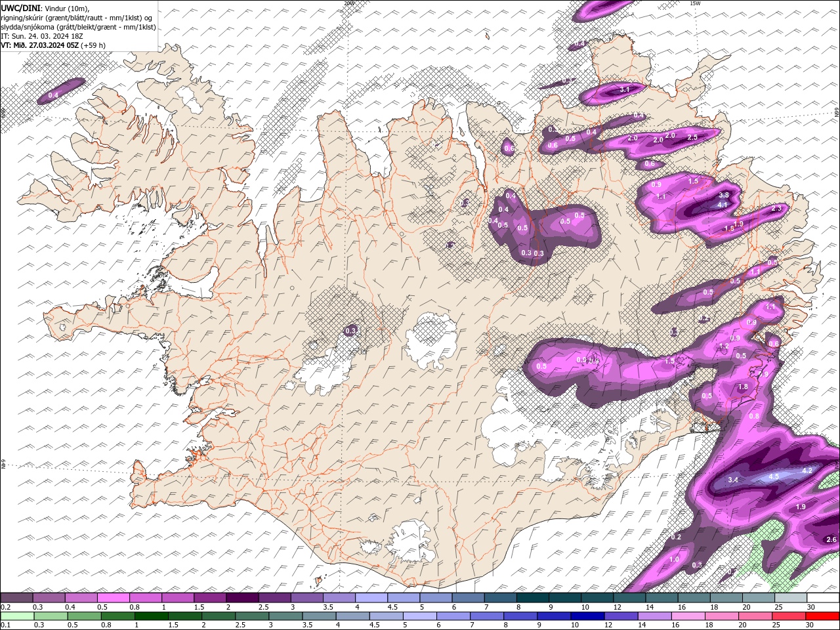Click the 0.1 label on the rain scale

pos(5,625)
